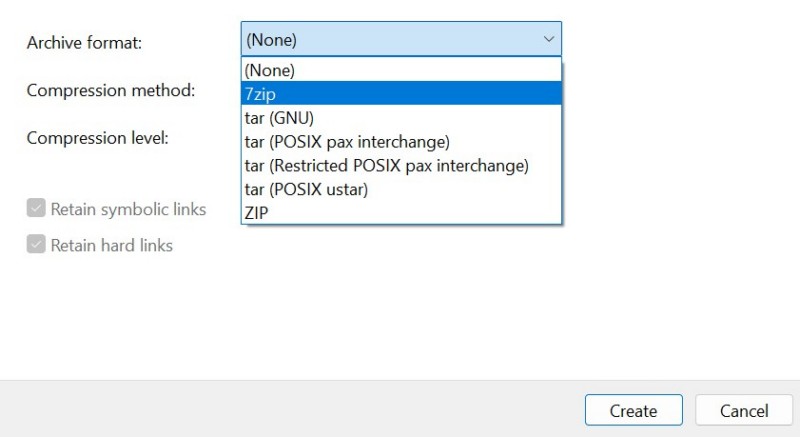The height and width of the screenshot is (437, 800).
Task: Pick tar (POSIX pax interchange) format
Action: coord(400,141)
